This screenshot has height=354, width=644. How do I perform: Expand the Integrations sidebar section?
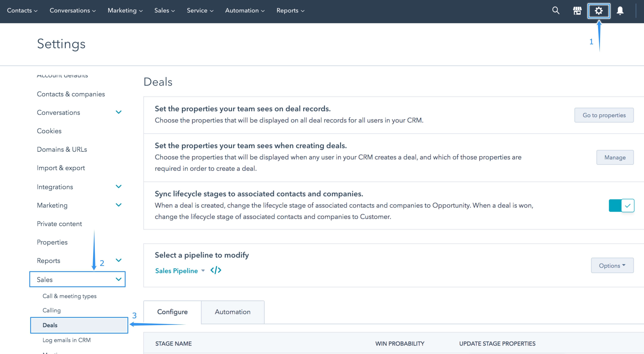(118, 186)
